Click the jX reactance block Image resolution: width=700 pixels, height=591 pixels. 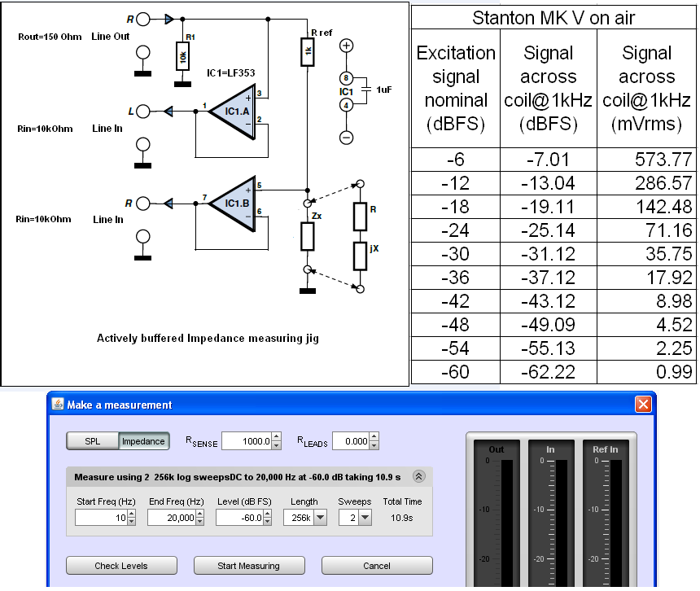(x=360, y=256)
